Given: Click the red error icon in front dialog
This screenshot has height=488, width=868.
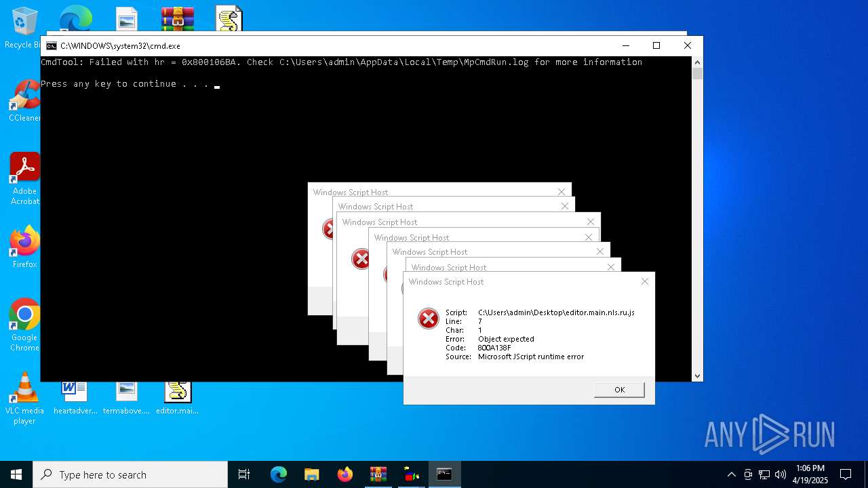Looking at the screenshot, I should point(428,319).
